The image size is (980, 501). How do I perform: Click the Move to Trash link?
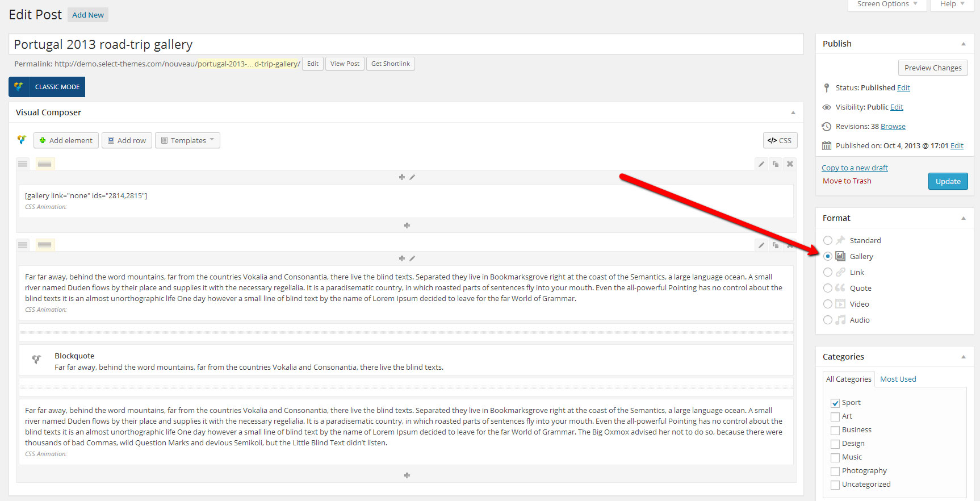(x=847, y=181)
